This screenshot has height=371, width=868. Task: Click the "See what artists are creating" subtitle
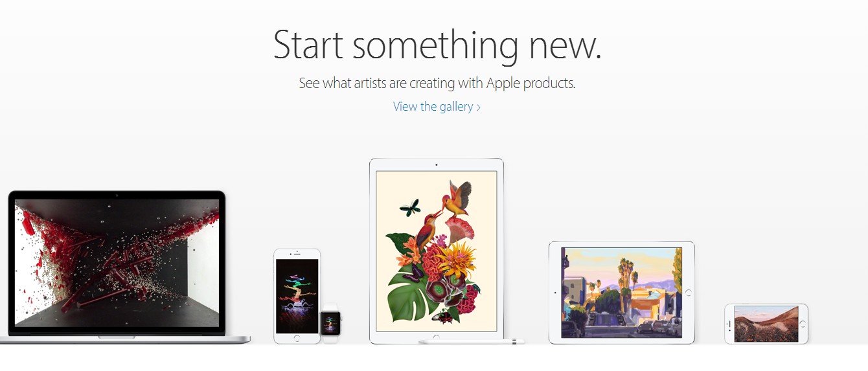click(437, 84)
